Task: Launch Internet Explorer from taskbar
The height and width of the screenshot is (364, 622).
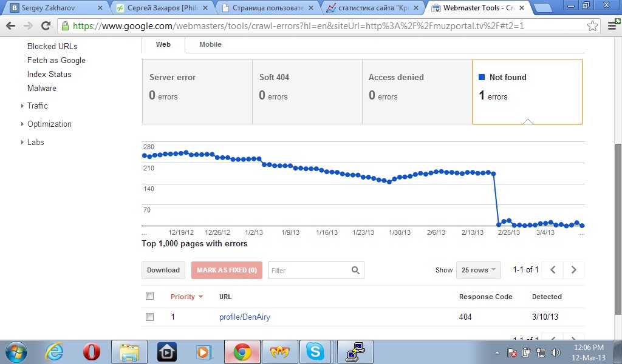Action: 54,352
